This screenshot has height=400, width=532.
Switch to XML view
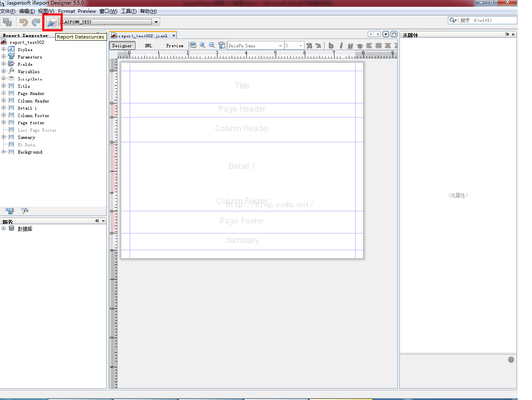[x=148, y=46]
